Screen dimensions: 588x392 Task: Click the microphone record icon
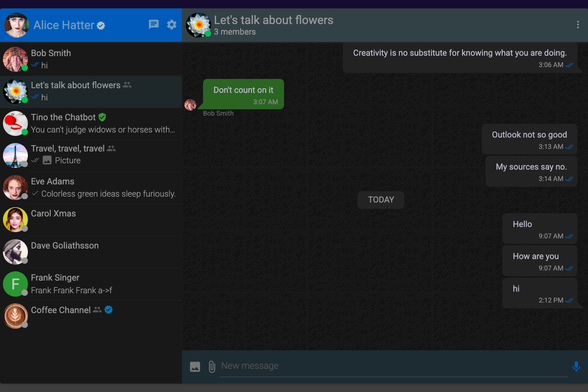coord(576,366)
